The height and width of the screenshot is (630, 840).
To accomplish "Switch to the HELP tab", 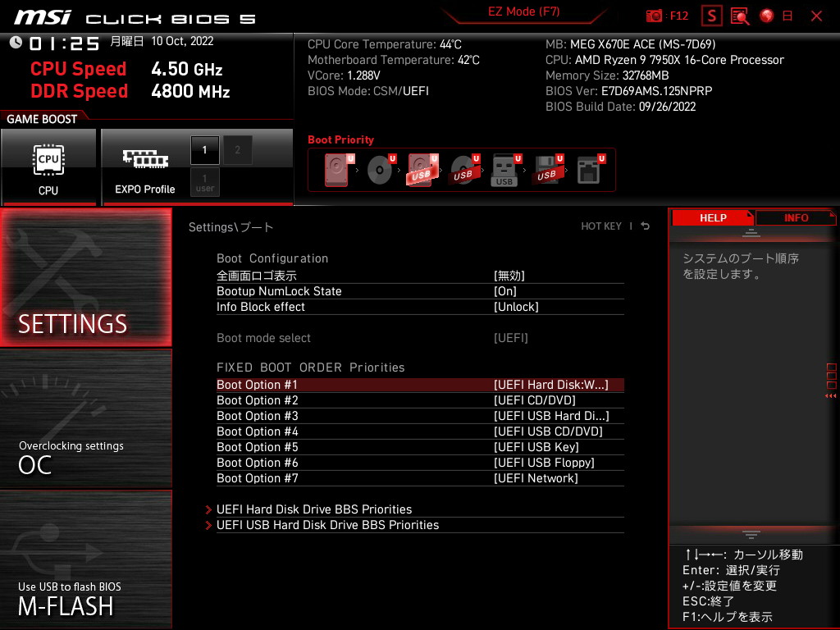I will [x=713, y=217].
